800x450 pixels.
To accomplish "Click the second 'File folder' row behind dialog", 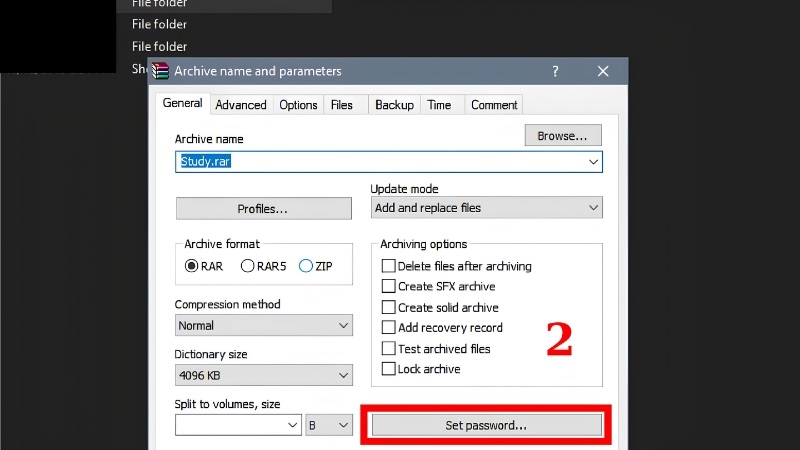I will (159, 24).
